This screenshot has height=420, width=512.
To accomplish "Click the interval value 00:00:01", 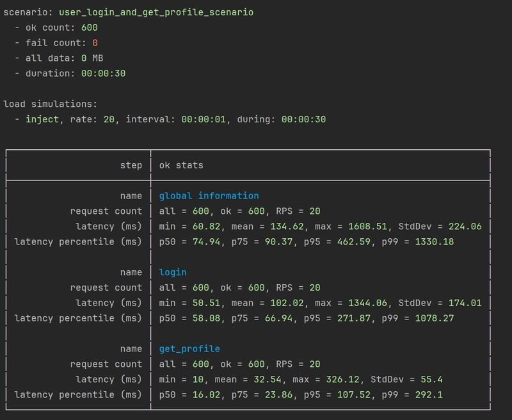I will (x=204, y=119).
